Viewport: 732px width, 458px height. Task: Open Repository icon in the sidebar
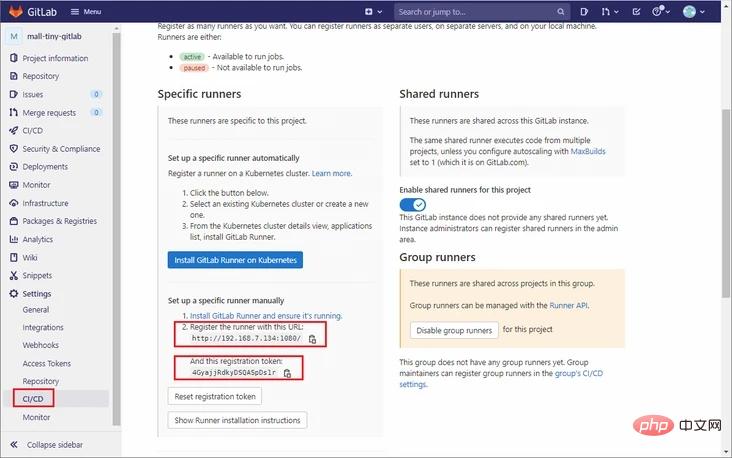point(14,76)
